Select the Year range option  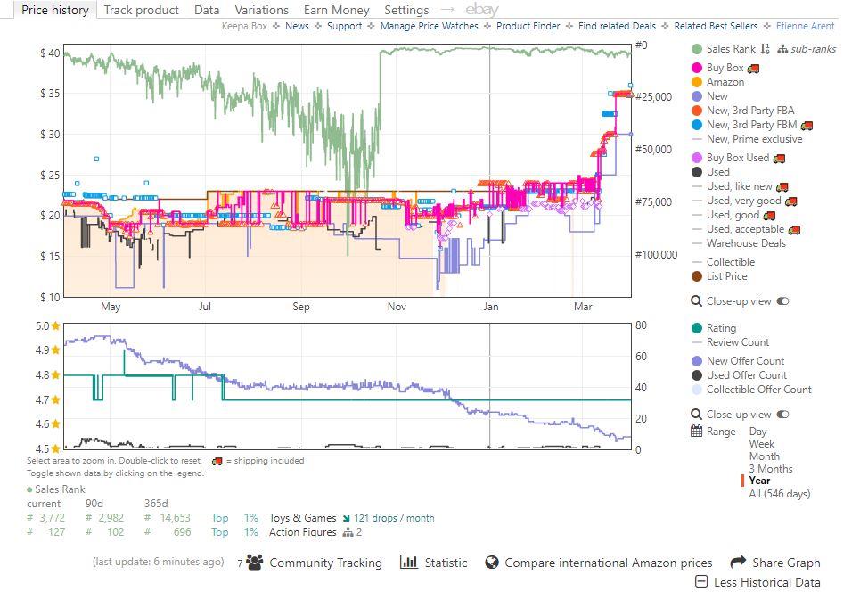pyautogui.click(x=759, y=481)
